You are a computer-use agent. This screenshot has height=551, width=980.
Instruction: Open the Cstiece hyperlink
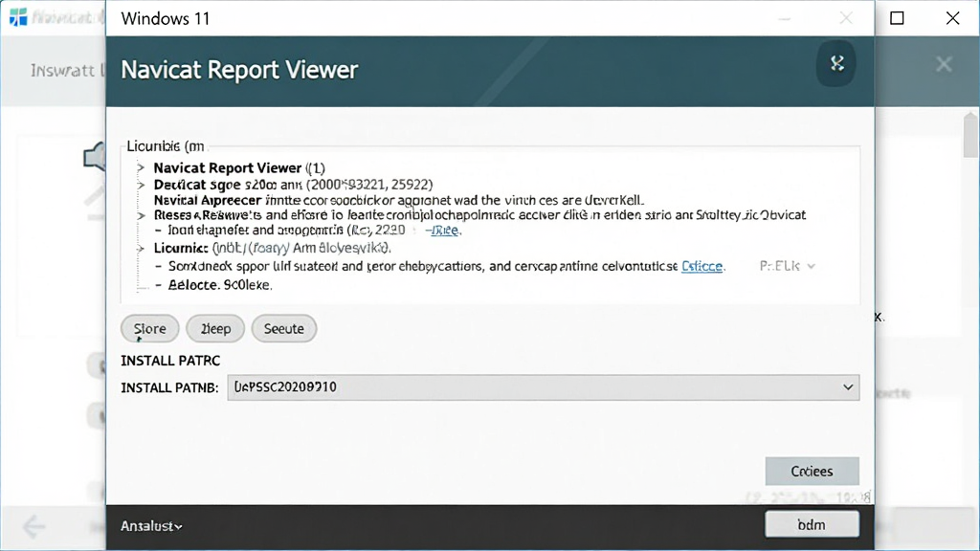702,266
